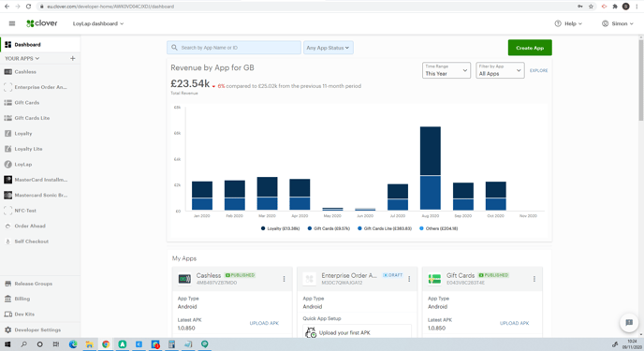Toggle Gift Cards Lite series in legend

pyautogui.click(x=385, y=228)
